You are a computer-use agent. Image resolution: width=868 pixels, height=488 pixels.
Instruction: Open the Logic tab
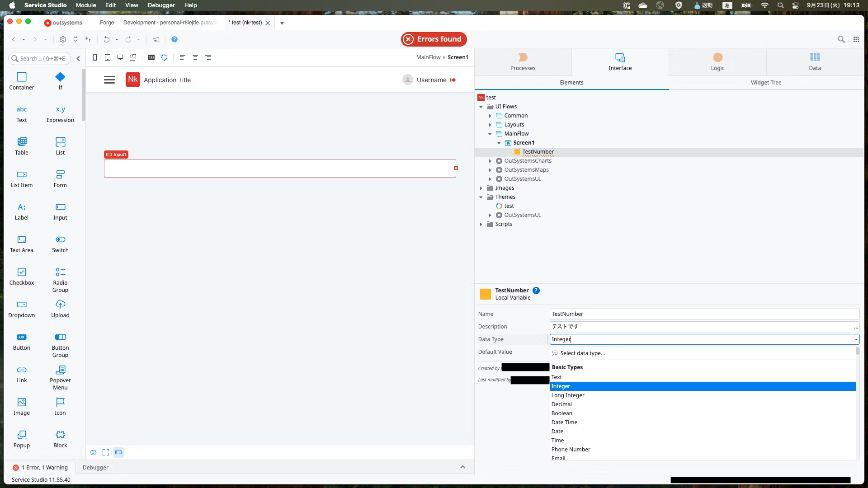click(717, 62)
